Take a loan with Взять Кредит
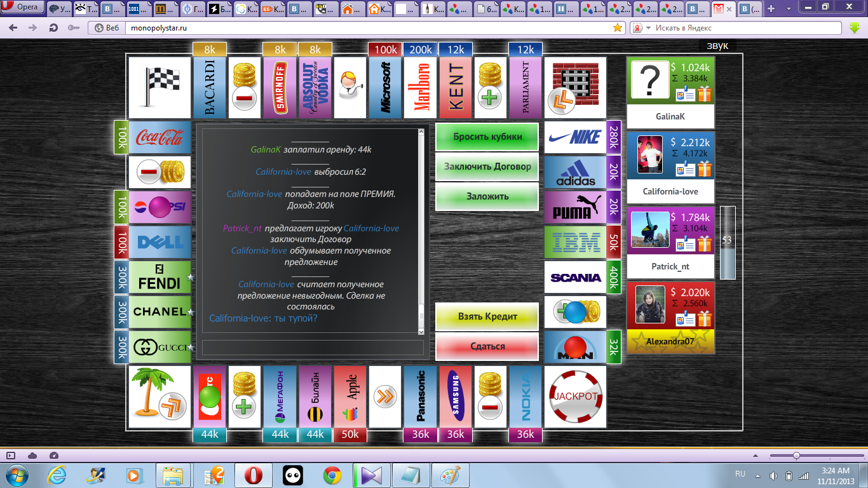This screenshot has height=488, width=868. (487, 316)
